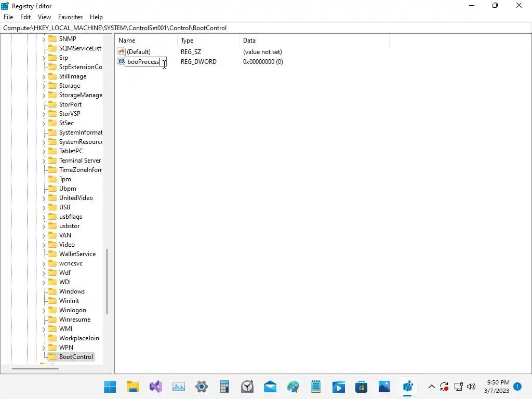The width and height of the screenshot is (532, 399).
Task: Select the WorkplaceJoin key
Action: [79, 338]
